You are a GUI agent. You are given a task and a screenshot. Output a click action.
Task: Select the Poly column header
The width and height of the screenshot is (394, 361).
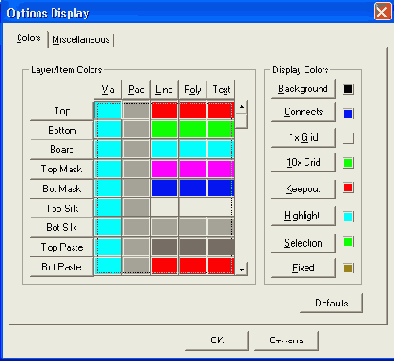(193, 89)
